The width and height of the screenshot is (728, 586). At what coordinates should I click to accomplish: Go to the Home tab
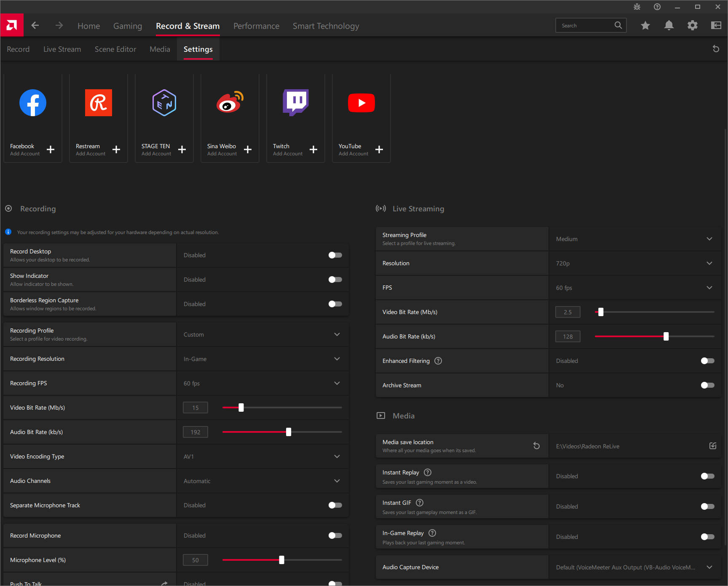89,26
